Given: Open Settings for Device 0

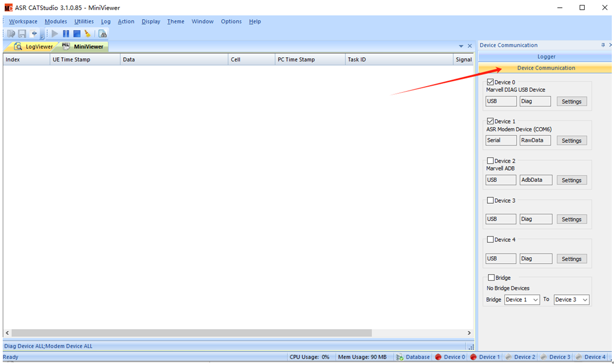Looking at the screenshot, I should (x=572, y=101).
